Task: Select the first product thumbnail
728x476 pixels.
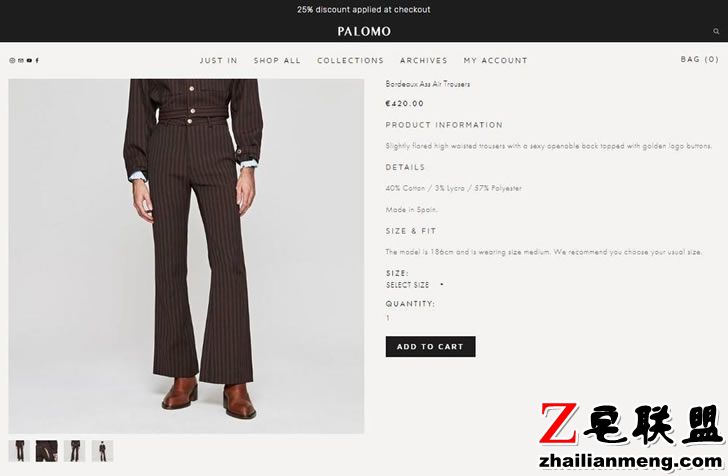Action: [x=19, y=451]
